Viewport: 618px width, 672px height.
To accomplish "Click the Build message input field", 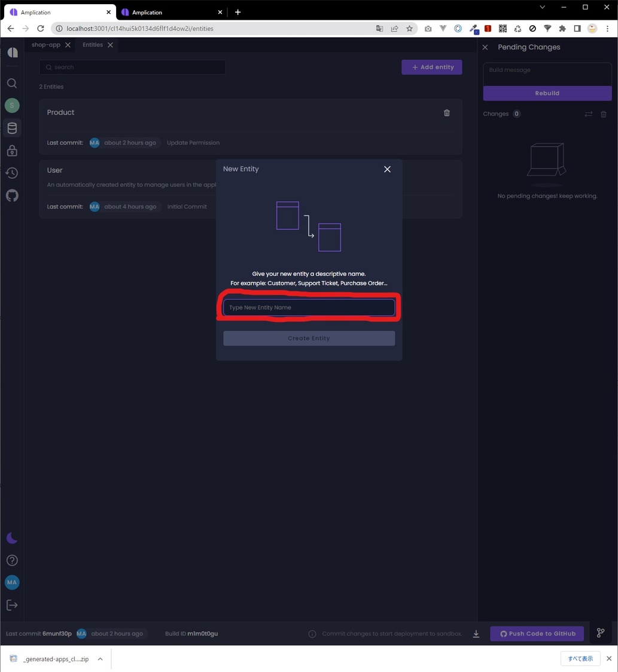I will (x=547, y=70).
